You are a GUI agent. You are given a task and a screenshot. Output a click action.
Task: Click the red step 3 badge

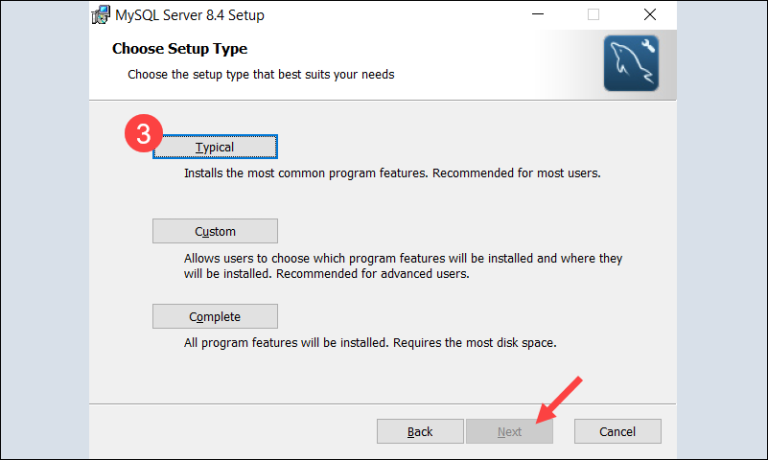[x=143, y=135]
